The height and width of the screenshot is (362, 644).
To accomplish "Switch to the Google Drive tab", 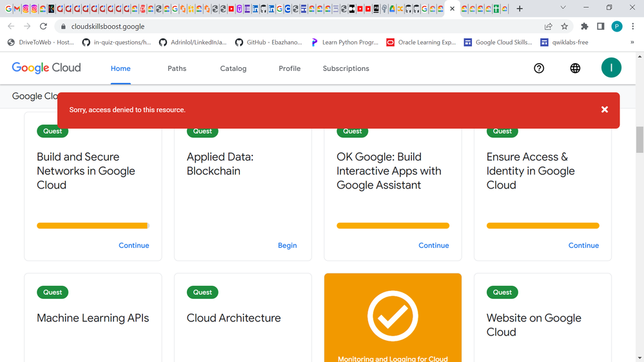I will point(392,8).
